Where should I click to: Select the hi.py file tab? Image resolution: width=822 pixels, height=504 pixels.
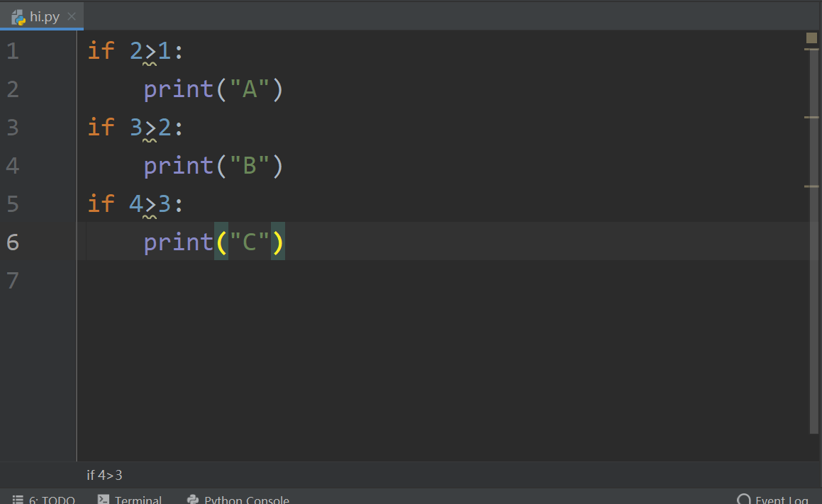[44, 17]
